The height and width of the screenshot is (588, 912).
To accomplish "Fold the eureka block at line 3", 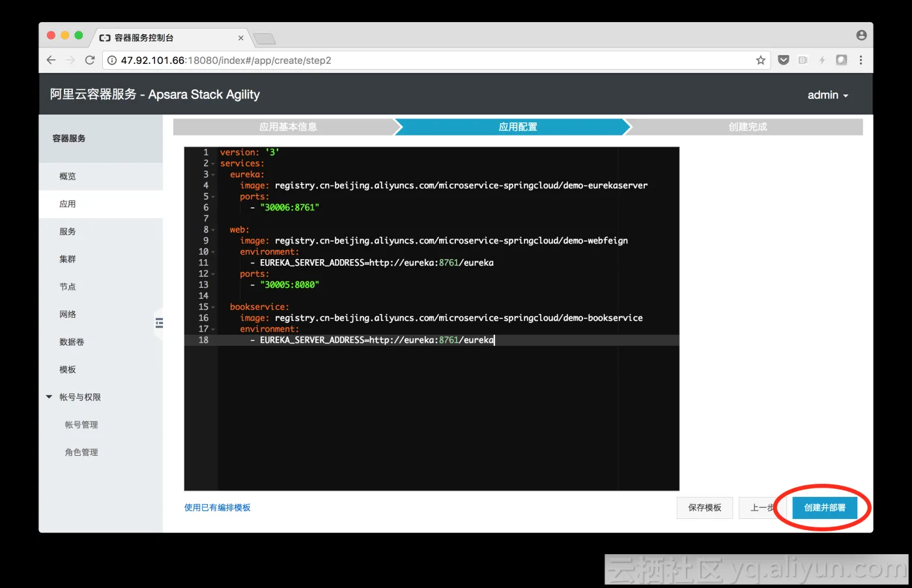I will (213, 175).
